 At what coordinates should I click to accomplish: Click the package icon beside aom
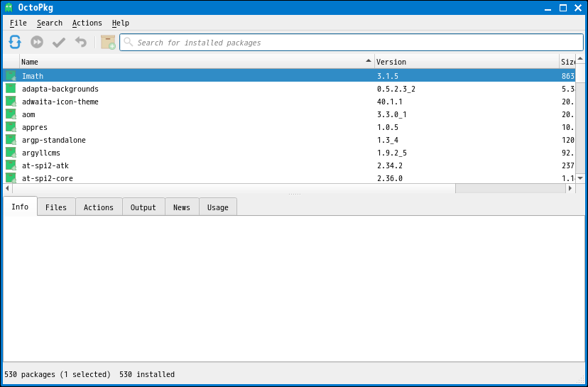click(11, 114)
